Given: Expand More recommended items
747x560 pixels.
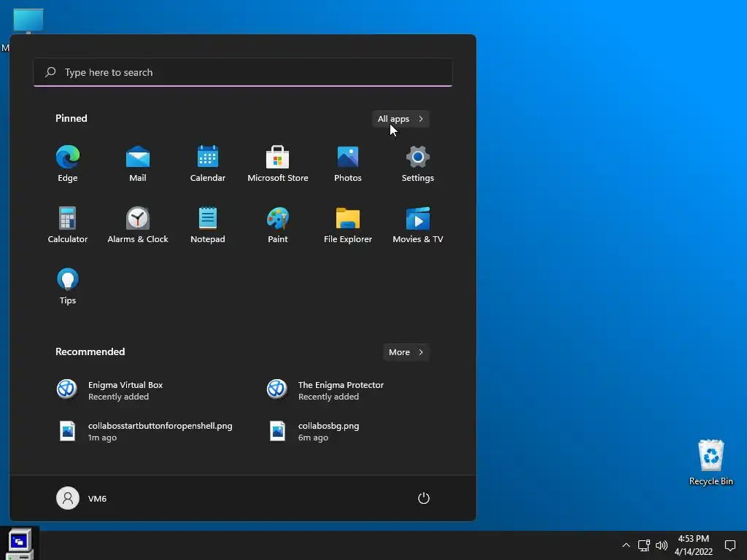Looking at the screenshot, I should pos(406,352).
